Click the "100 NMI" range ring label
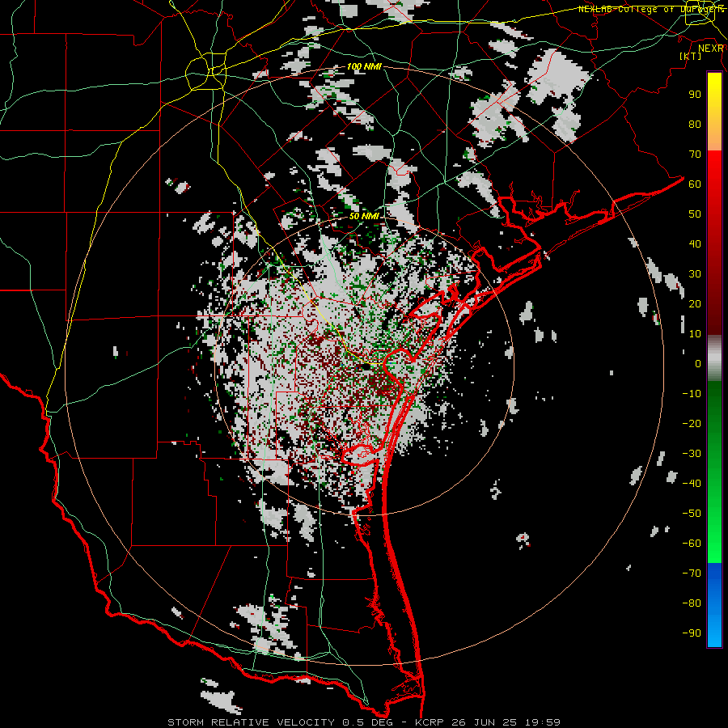 point(364,67)
